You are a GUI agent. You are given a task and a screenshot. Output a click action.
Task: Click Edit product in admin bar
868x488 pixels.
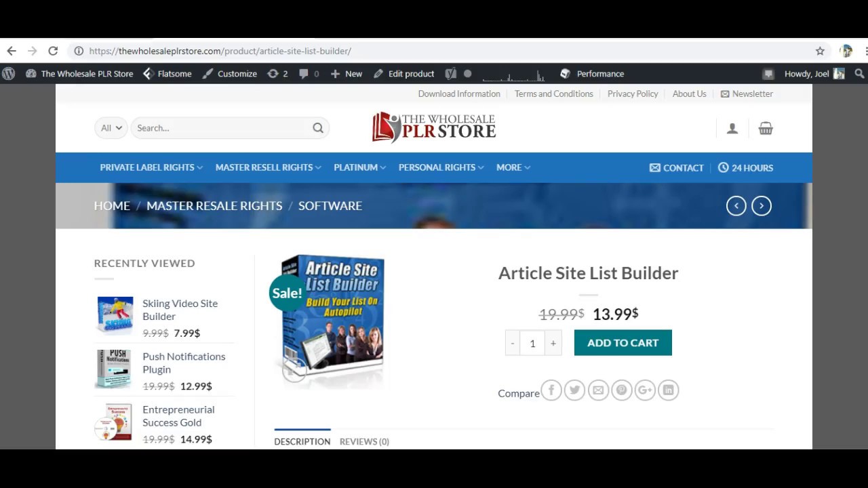(403, 74)
